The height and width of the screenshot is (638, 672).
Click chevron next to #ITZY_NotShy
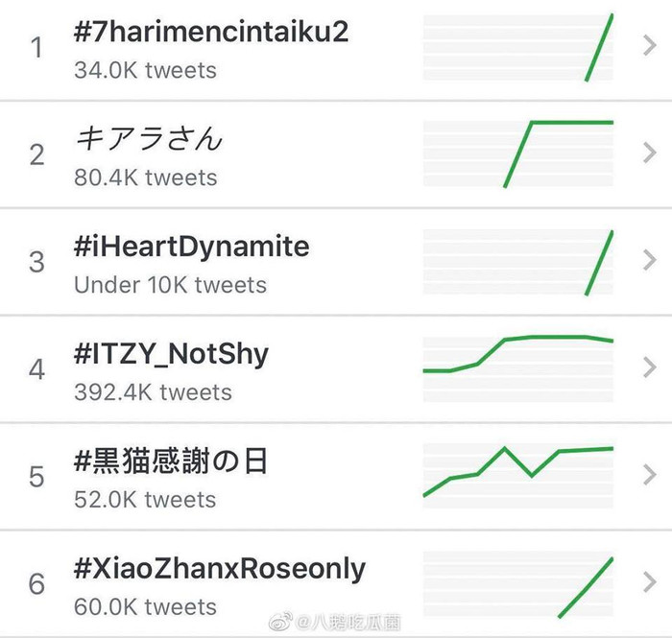[649, 367]
